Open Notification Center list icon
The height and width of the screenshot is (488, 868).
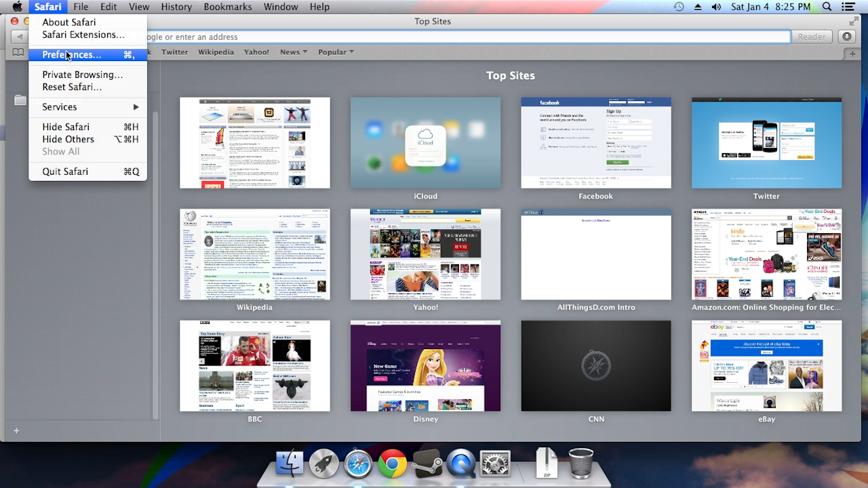point(848,7)
